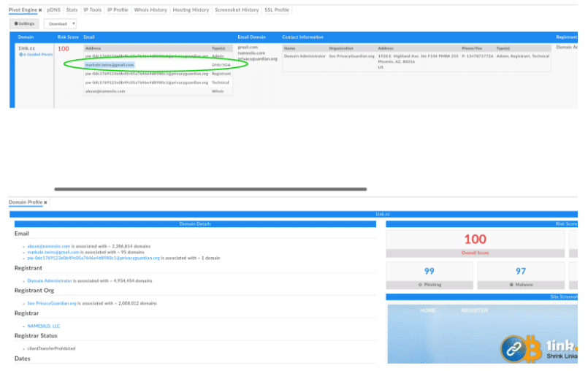Viewport: 588px width, 371px height.
Task: Click the privacyguardian.org email domain entry
Action: pos(258,59)
